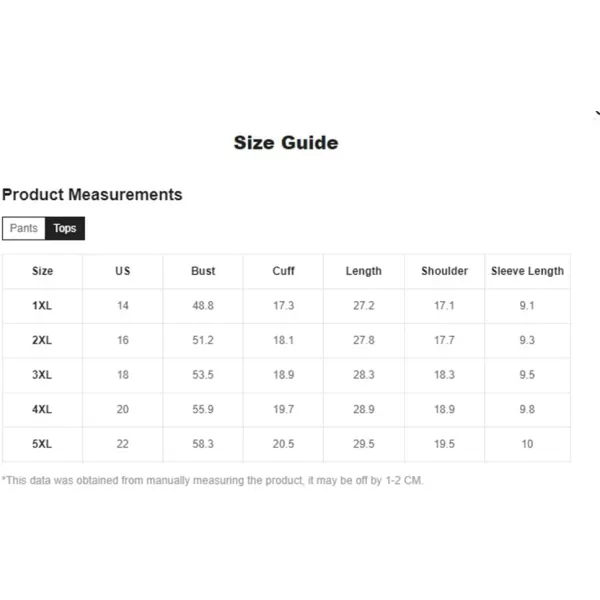Select the 5XL size row label
The image size is (600, 600).
pos(42,444)
